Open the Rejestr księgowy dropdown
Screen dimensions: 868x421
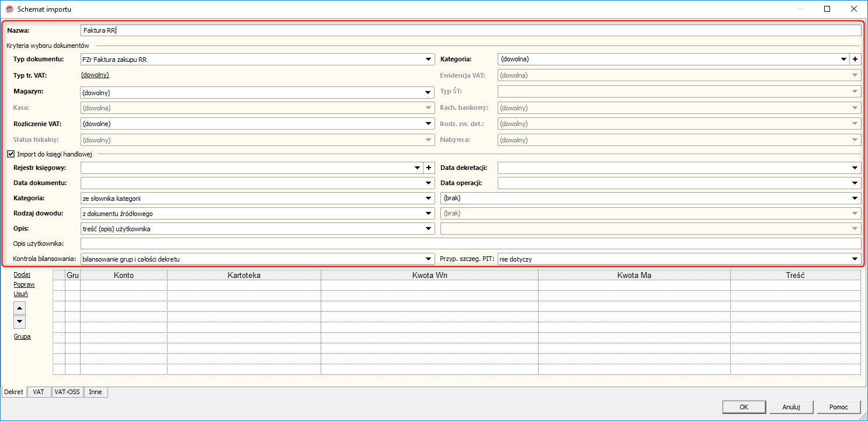tap(418, 168)
